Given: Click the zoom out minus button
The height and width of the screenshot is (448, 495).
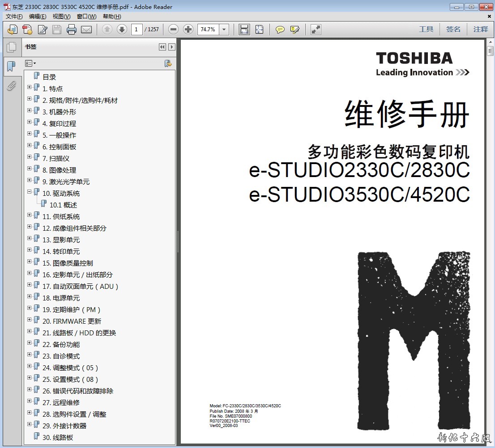Looking at the screenshot, I should point(174,30).
